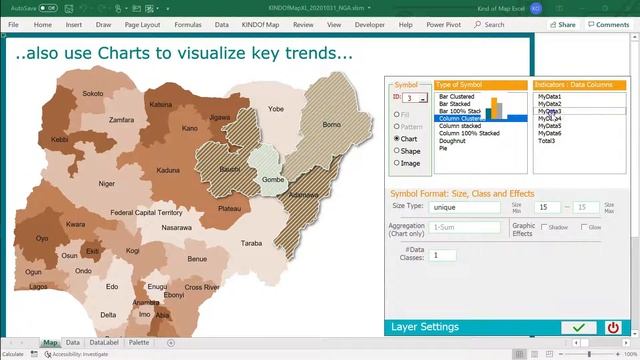This screenshot has height=360, width=640.
Task: Select the Fill radio button
Action: tap(396, 115)
